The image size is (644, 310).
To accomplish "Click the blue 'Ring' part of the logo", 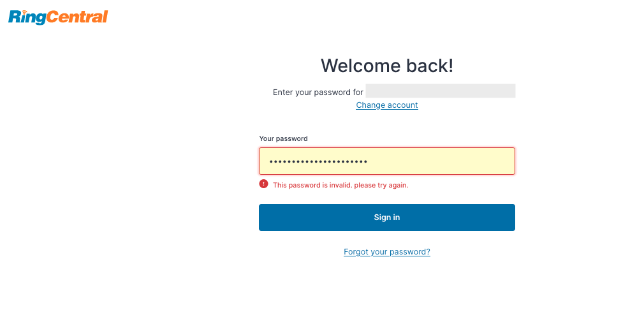I will click(x=27, y=18).
